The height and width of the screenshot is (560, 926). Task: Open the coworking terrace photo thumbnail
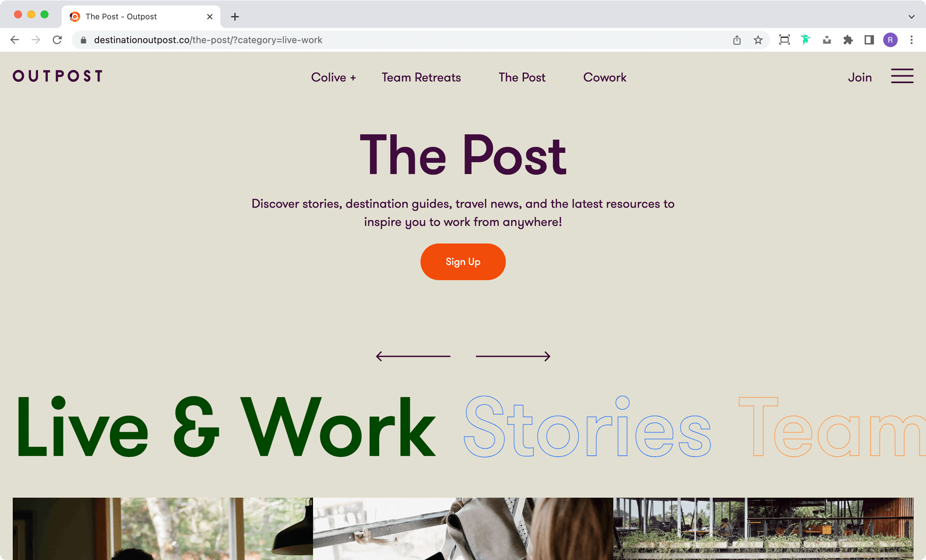pyautogui.click(x=763, y=529)
